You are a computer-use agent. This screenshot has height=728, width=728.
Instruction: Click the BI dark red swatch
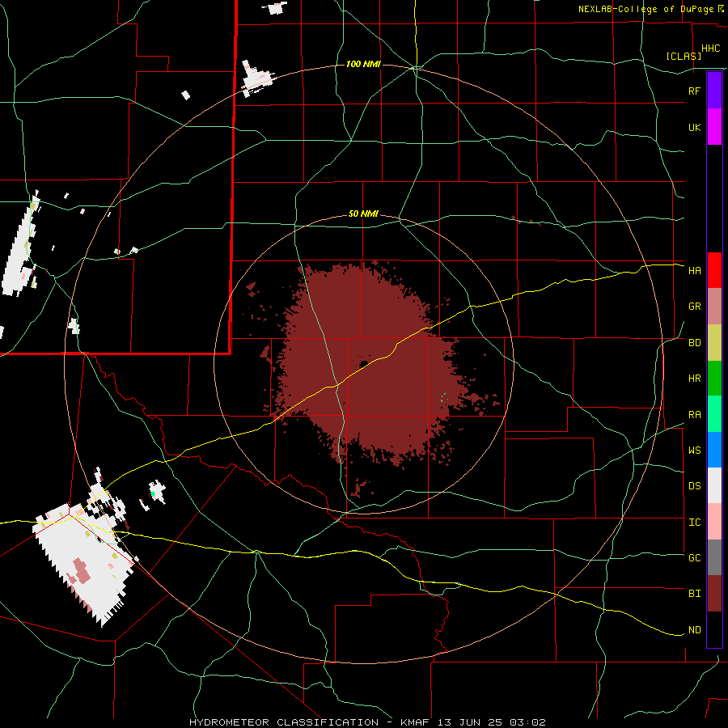tap(714, 594)
